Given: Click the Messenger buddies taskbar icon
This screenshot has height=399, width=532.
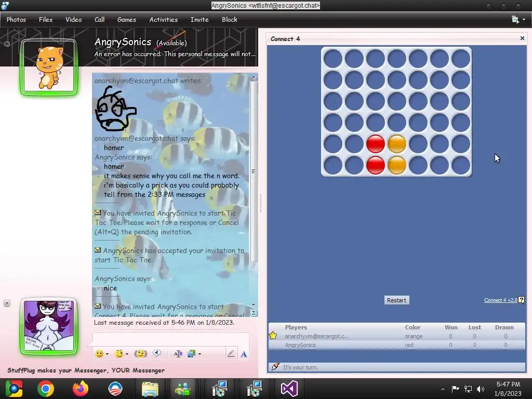Looking at the screenshot, I should click(x=183, y=389).
